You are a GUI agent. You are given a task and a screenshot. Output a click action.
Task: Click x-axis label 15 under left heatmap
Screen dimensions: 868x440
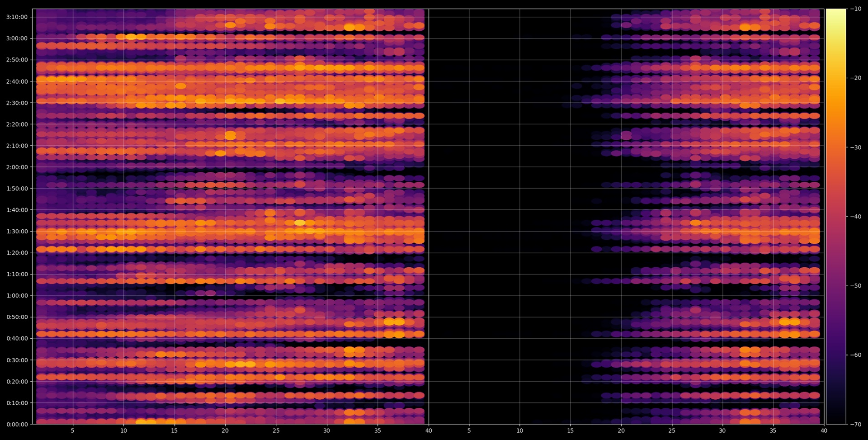click(x=174, y=431)
